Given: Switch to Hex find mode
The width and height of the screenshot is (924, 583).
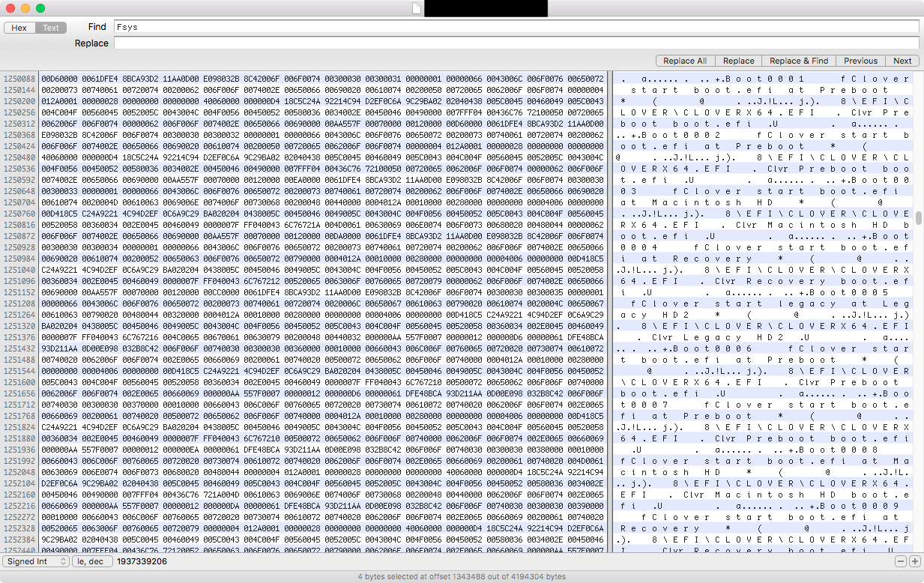Looking at the screenshot, I should pos(19,28).
